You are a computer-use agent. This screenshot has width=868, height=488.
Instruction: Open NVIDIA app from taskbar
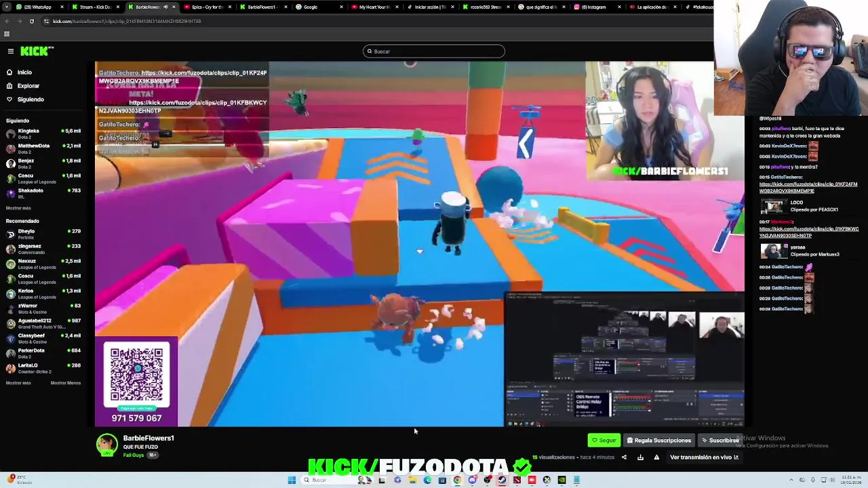(x=561, y=480)
